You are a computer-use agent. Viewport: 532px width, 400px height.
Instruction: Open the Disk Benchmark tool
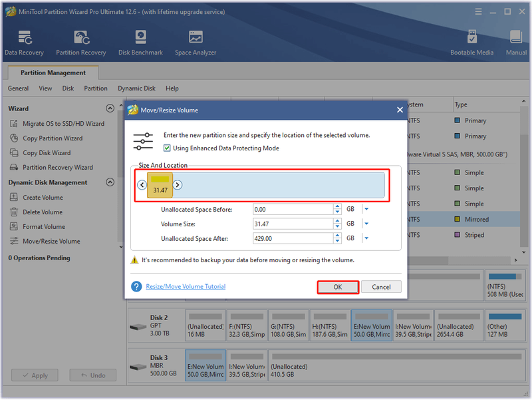pos(140,43)
